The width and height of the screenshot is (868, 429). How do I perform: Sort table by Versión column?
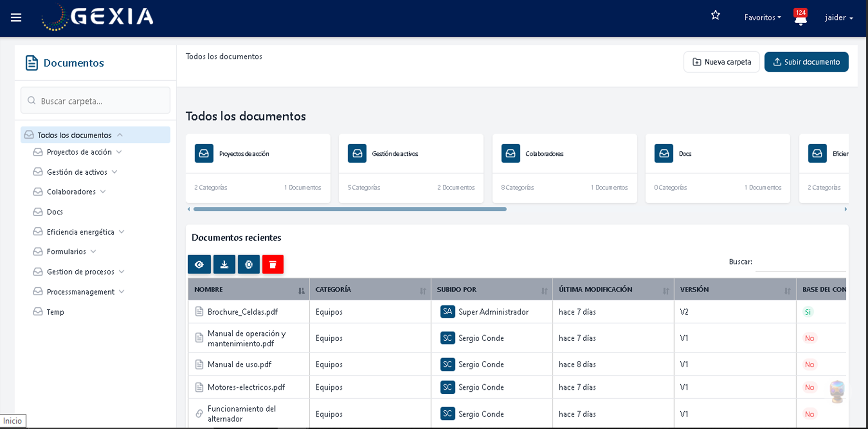[x=787, y=290]
